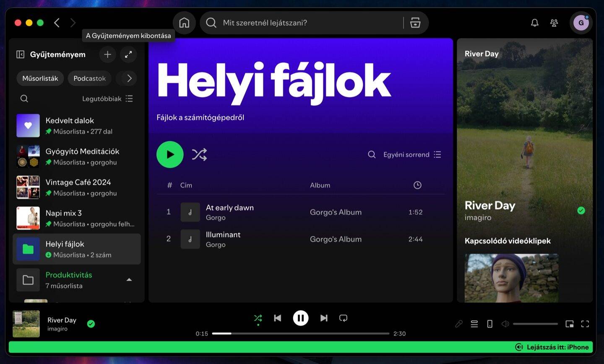Seek in the song progress bar
Image resolution: width=604 pixels, height=364 pixels.
click(x=301, y=333)
